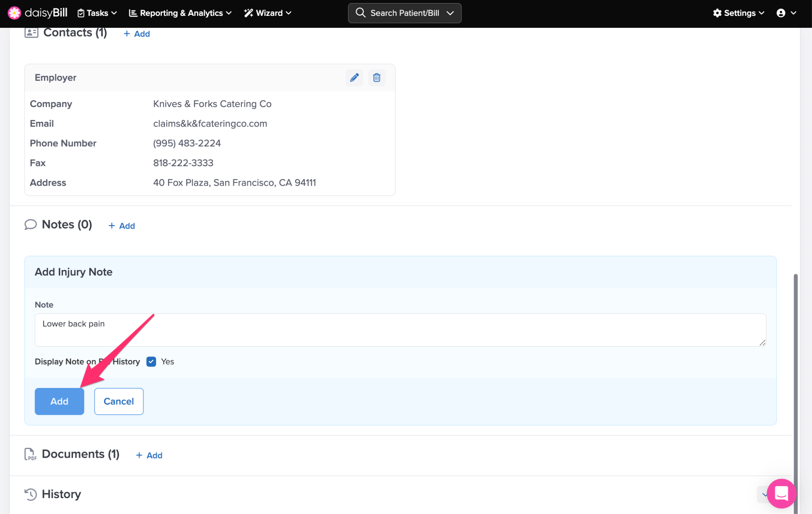Click the search magnifier icon
Screen dimensions: 812x514
tap(360, 13)
